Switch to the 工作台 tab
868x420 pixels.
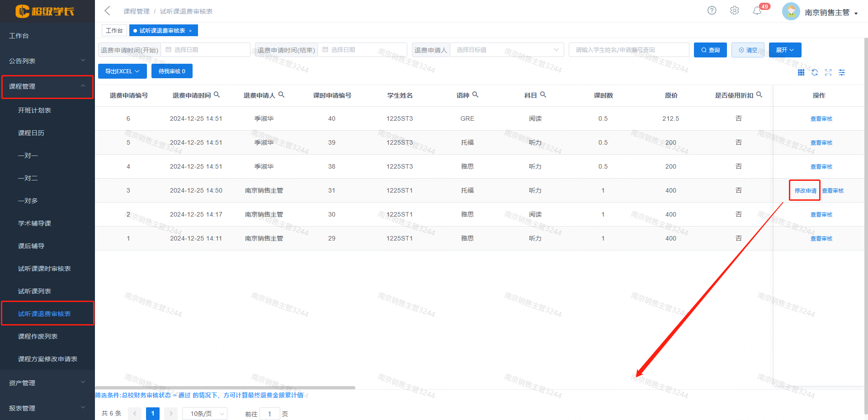114,30
